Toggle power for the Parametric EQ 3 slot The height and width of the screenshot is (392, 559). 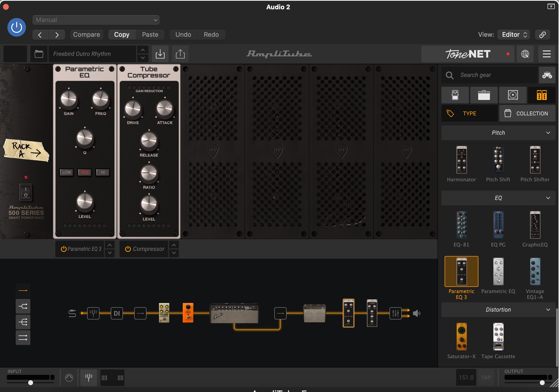64,249
